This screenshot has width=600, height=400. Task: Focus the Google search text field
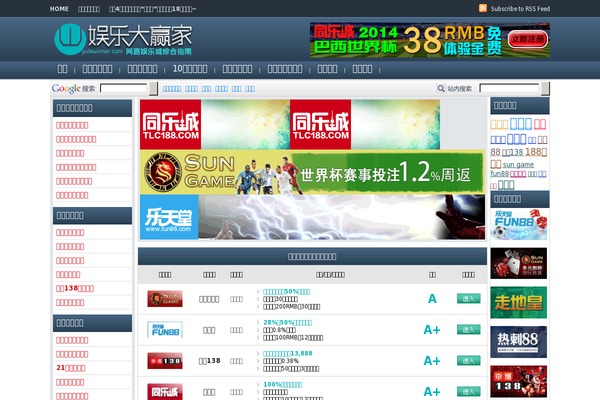(x=124, y=88)
